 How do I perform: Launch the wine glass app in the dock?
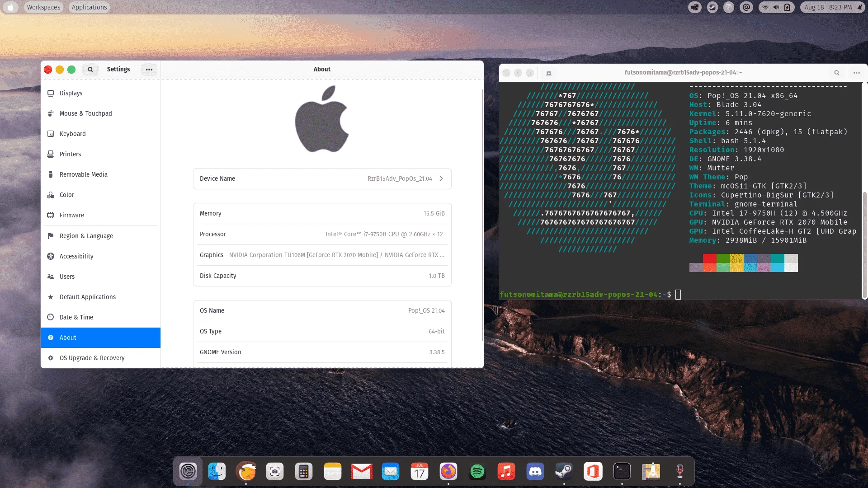point(680,472)
